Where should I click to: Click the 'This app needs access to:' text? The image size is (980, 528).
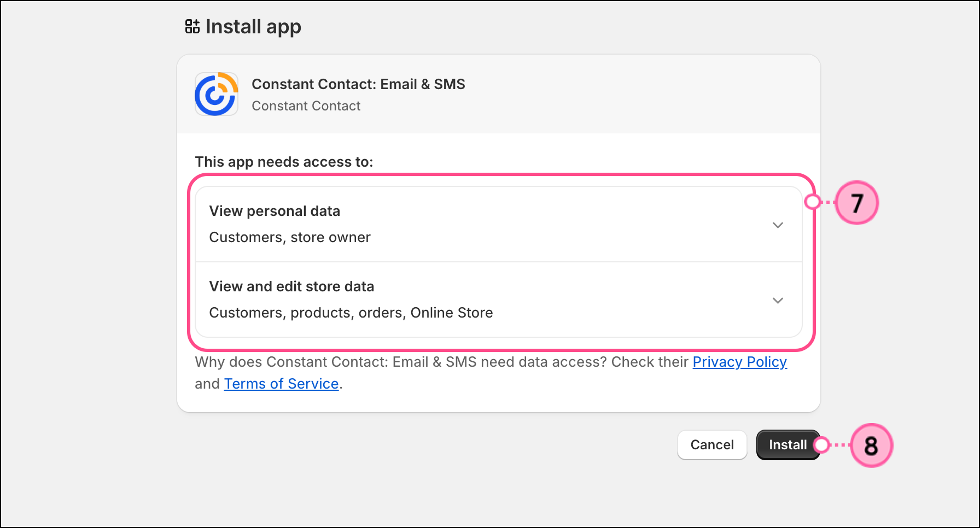point(284,162)
